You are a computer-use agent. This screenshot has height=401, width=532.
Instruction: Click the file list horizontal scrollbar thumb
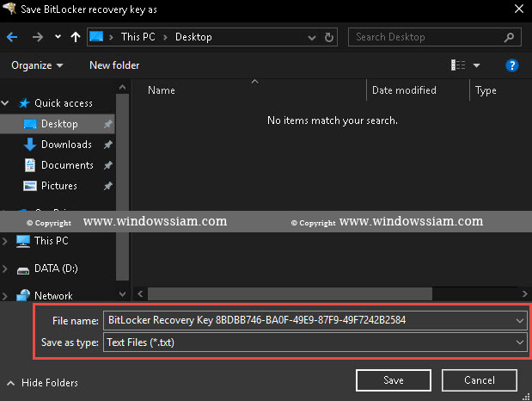290,293
